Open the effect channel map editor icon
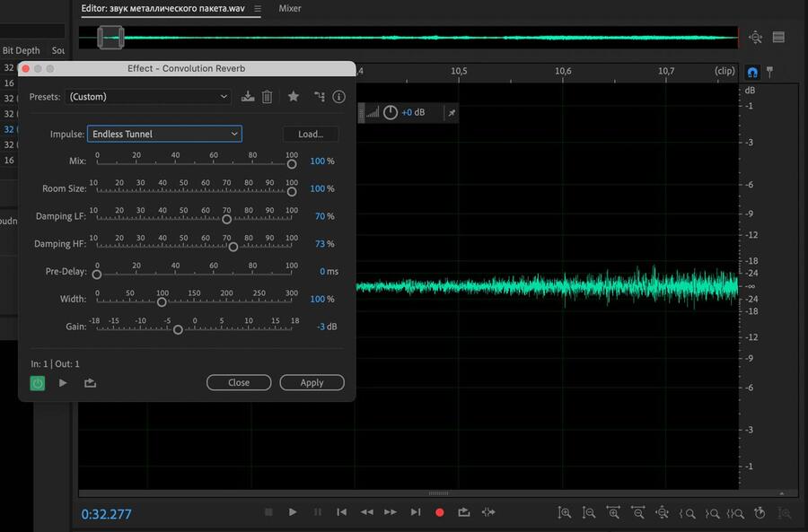 coord(319,97)
